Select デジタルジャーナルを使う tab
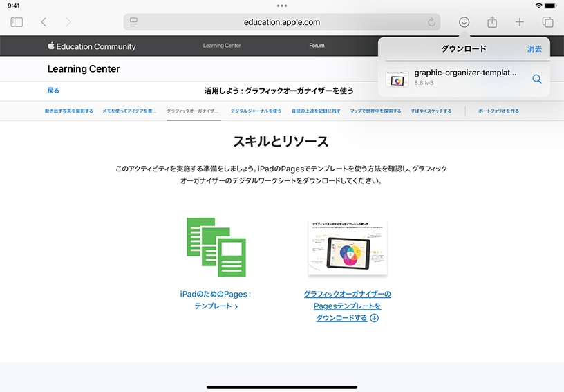 tap(256, 111)
